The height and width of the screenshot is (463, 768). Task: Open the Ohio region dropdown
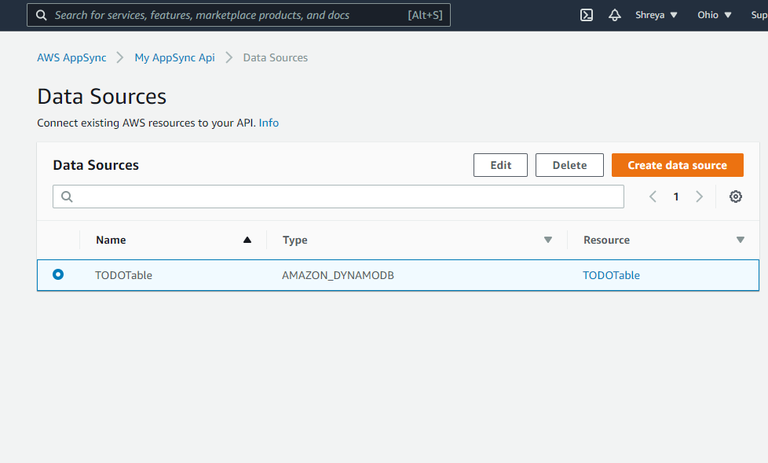pyautogui.click(x=714, y=15)
